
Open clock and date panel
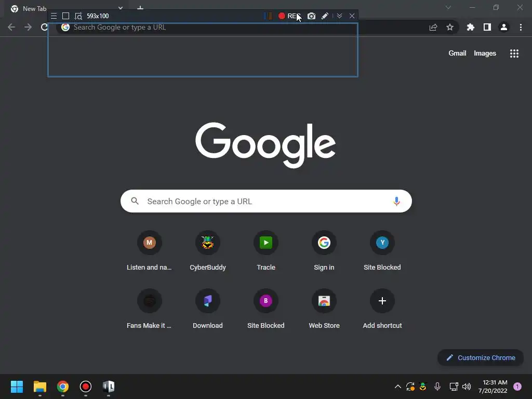tap(493, 387)
